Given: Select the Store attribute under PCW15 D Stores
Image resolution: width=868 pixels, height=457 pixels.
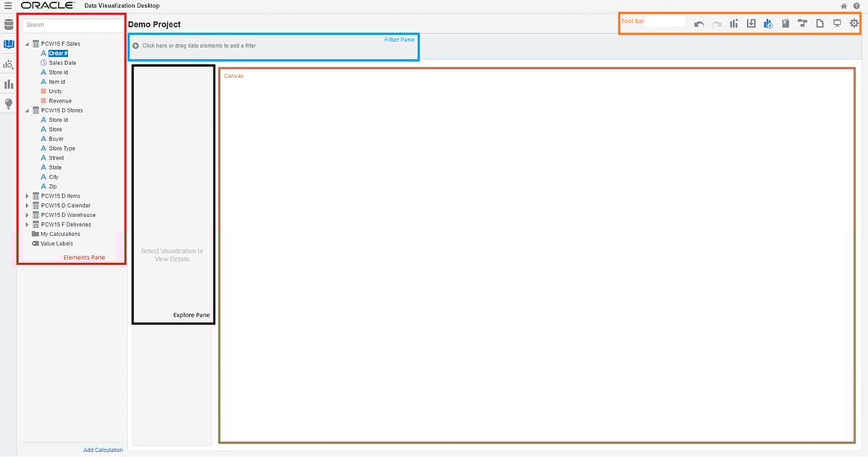Looking at the screenshot, I should [55, 130].
